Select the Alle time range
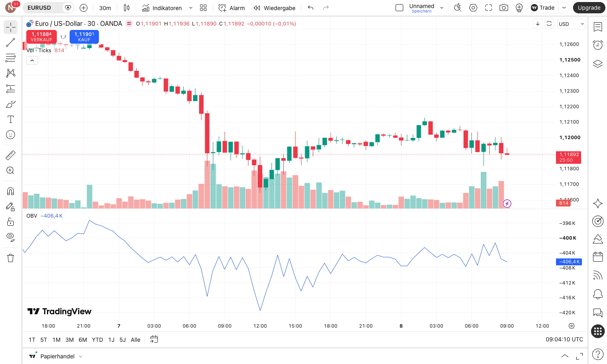Screen dimensions: 607x364 click(x=136, y=340)
